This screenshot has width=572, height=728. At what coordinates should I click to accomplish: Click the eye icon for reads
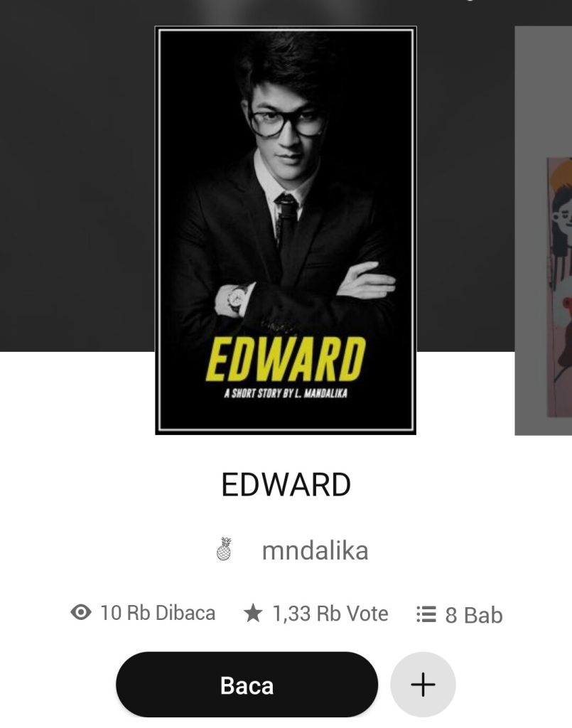point(81,612)
